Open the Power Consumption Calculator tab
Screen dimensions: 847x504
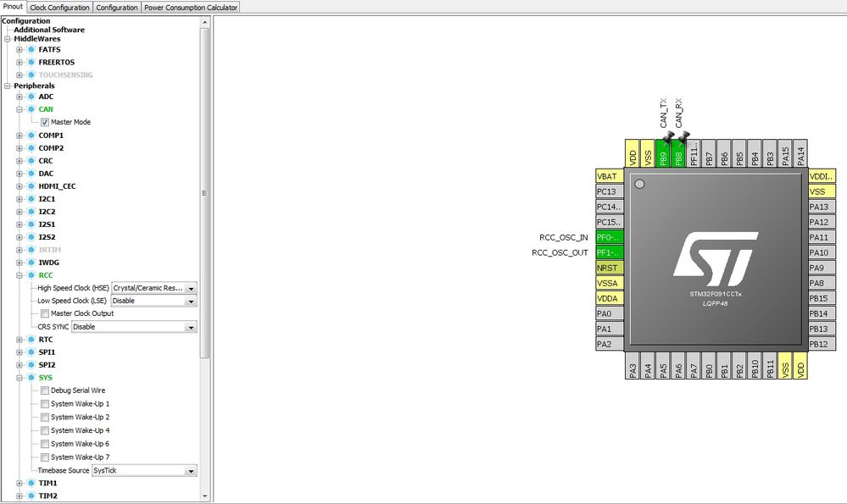pos(191,8)
